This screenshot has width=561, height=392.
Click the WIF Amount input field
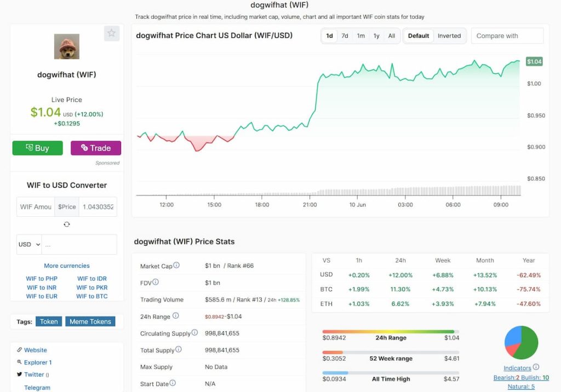click(x=36, y=207)
